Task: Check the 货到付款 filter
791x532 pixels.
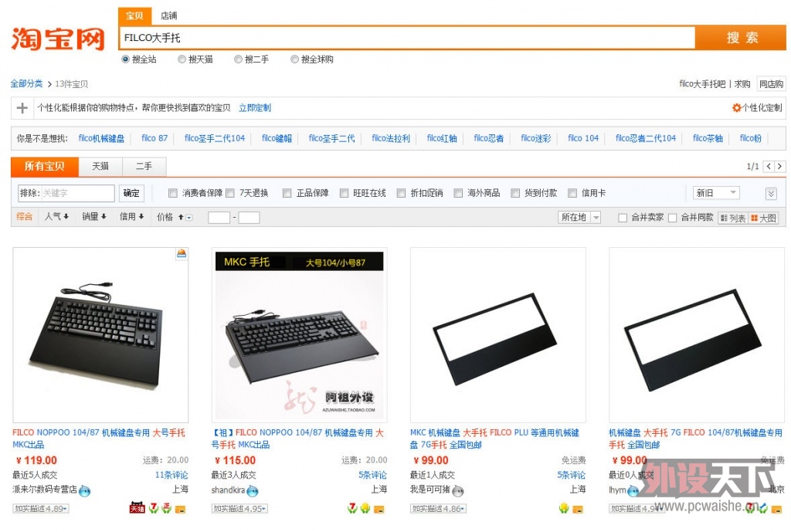Action: 515,193
